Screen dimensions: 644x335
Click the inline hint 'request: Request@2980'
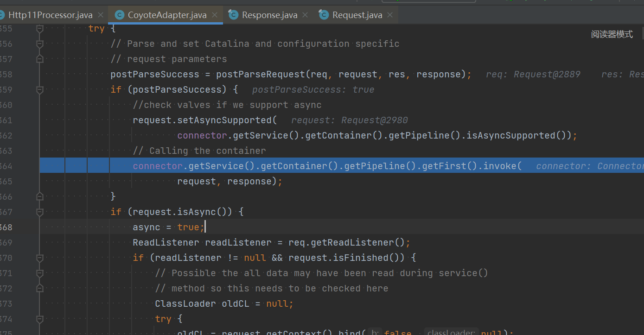[350, 120]
